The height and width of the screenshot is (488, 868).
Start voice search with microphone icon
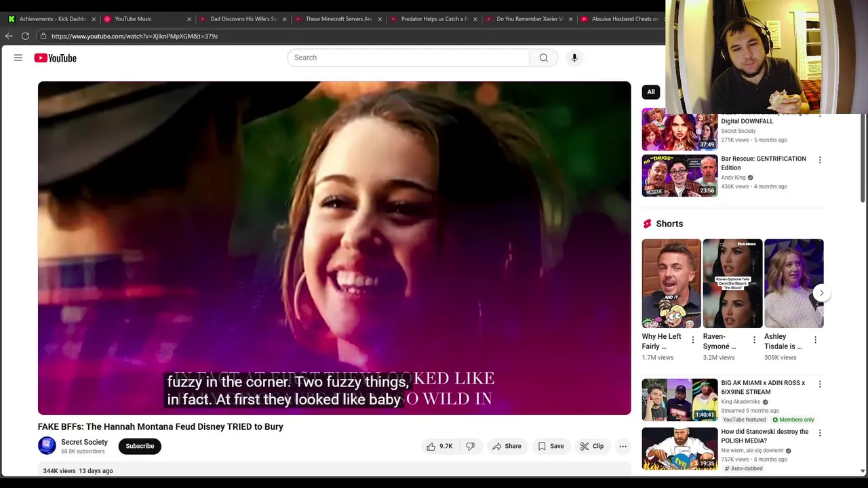point(574,58)
